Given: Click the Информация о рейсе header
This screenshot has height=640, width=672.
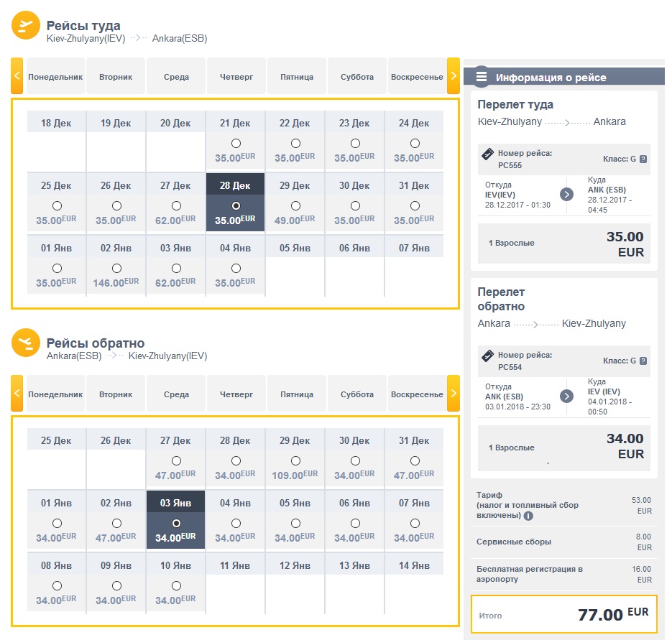Looking at the screenshot, I should pos(551,78).
